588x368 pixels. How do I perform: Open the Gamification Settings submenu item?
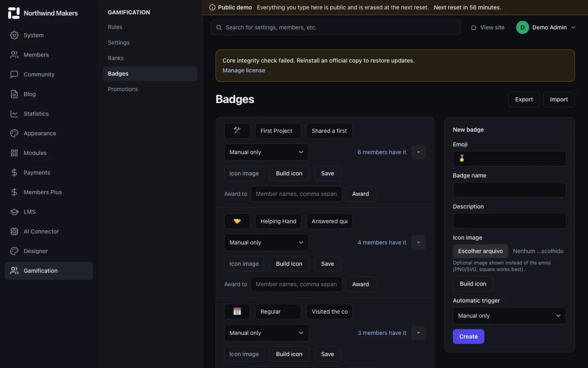pyautogui.click(x=150, y=42)
